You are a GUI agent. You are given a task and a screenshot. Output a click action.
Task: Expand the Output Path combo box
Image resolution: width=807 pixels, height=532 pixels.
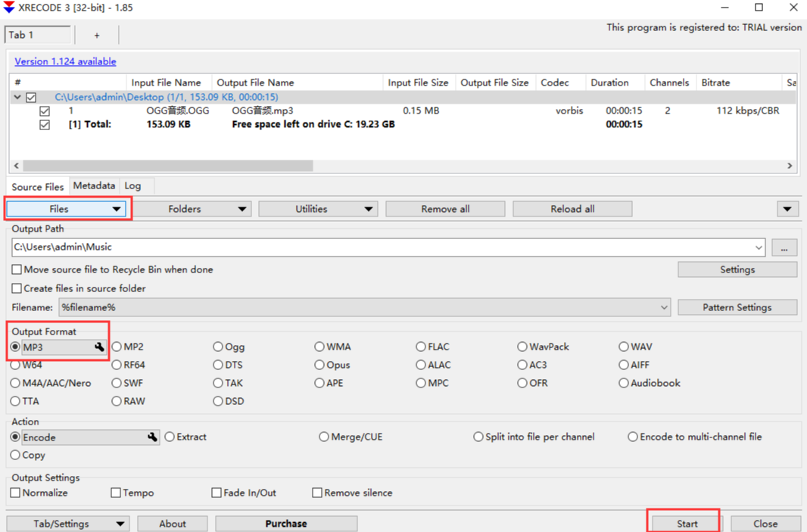[759, 247]
